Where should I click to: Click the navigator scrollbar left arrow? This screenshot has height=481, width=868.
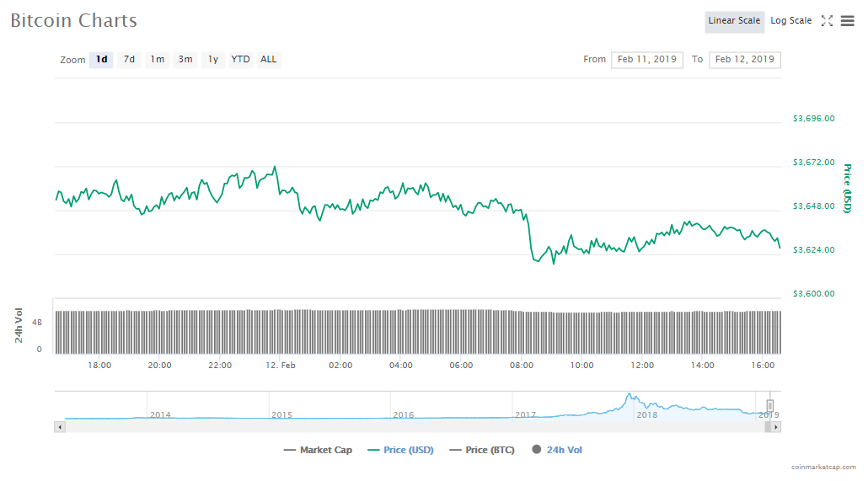(59, 427)
